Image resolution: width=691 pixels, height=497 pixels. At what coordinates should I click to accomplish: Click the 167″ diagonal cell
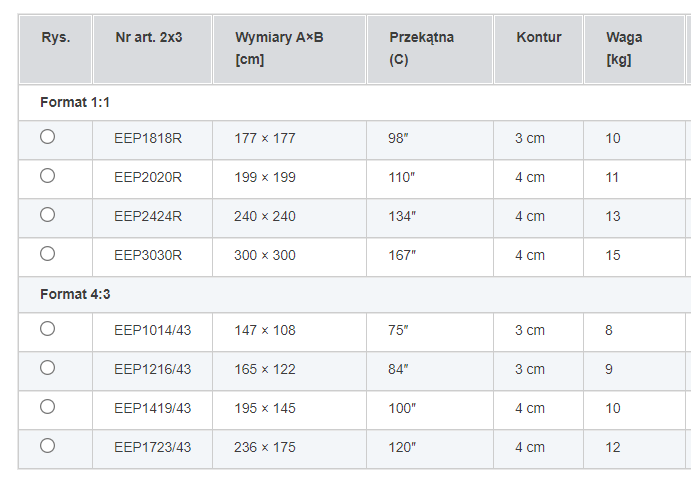coord(402,255)
